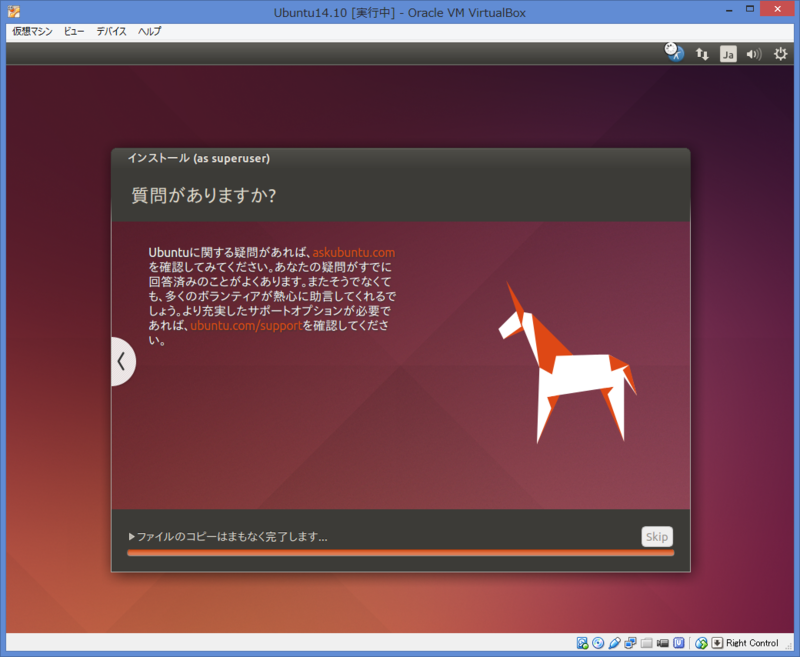This screenshot has height=657, width=800.
Task: Click the hard disk activity status icon
Action: click(582, 642)
